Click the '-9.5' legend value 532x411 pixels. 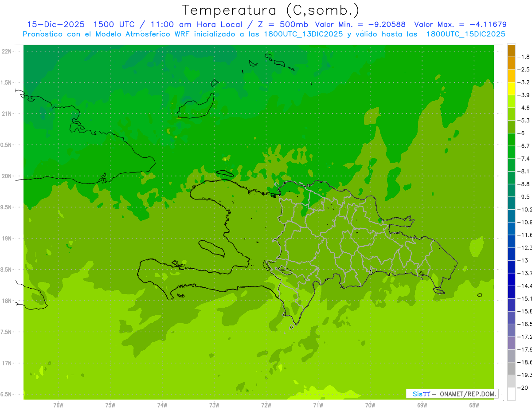pyautogui.click(x=524, y=197)
